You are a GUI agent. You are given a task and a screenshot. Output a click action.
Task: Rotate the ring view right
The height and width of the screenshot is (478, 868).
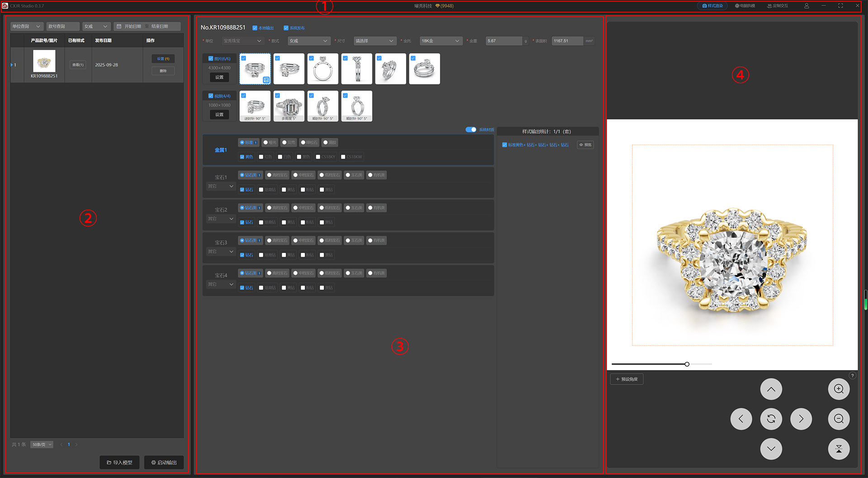click(801, 419)
